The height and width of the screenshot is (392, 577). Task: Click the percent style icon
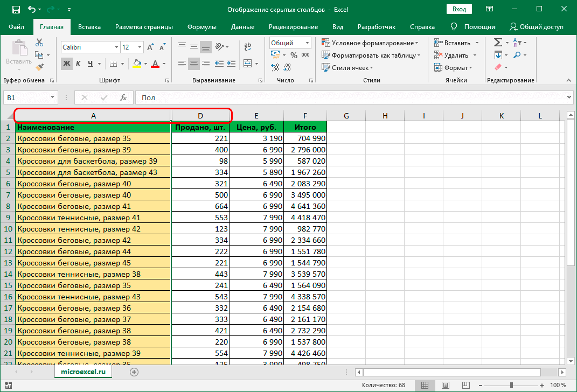coord(294,55)
